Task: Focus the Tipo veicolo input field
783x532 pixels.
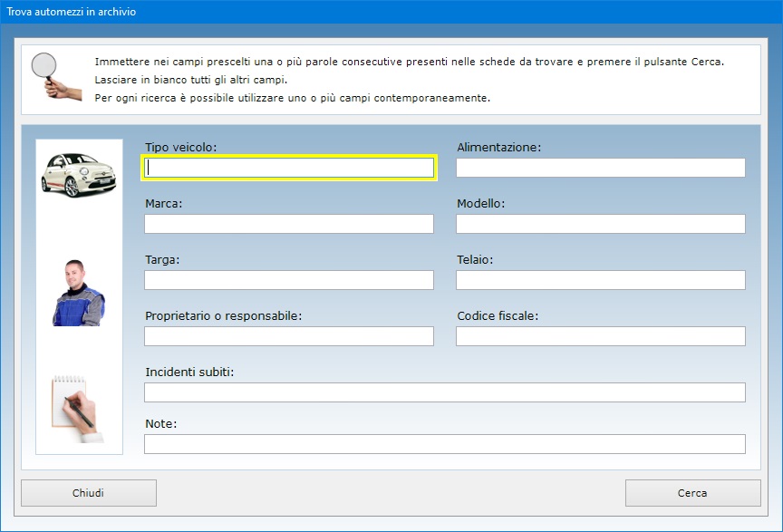Action: pos(289,168)
